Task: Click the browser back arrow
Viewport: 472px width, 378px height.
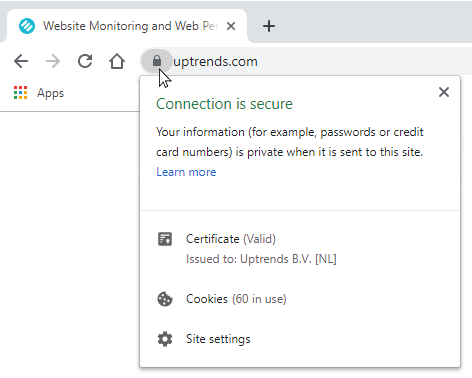Action: (21, 61)
